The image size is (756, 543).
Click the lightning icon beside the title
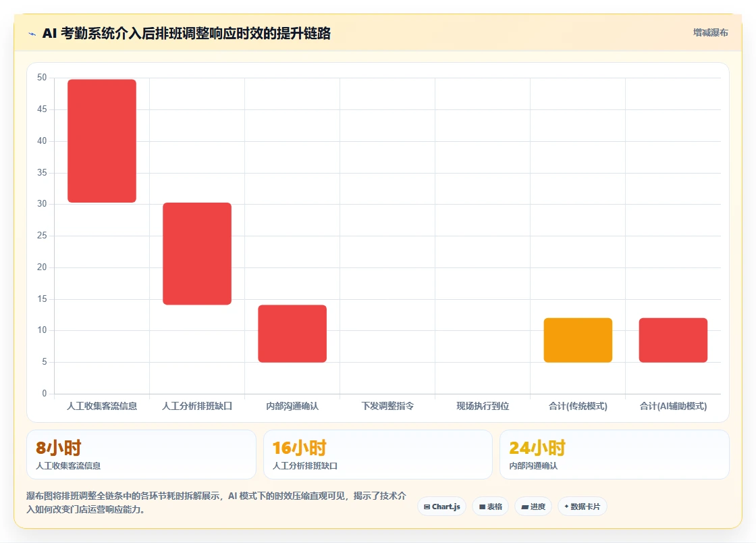pyautogui.click(x=32, y=34)
